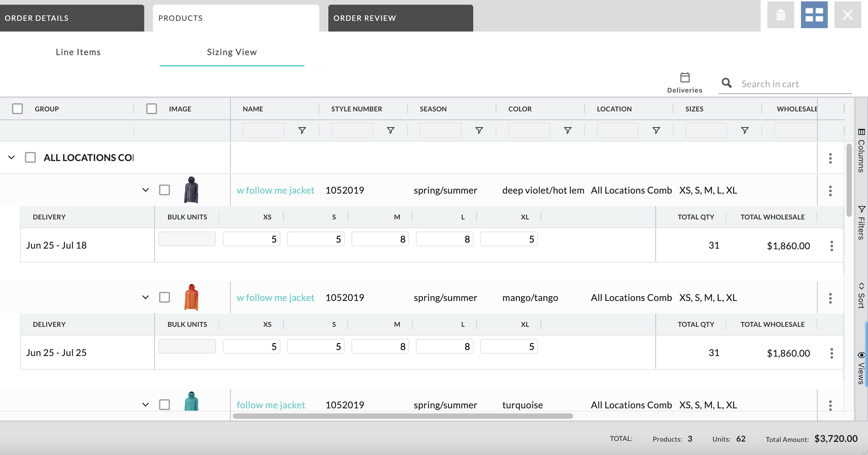The height and width of the screenshot is (455, 868).
Task: Click L quantity for Jun 25 - Jul 25
Action: click(444, 346)
